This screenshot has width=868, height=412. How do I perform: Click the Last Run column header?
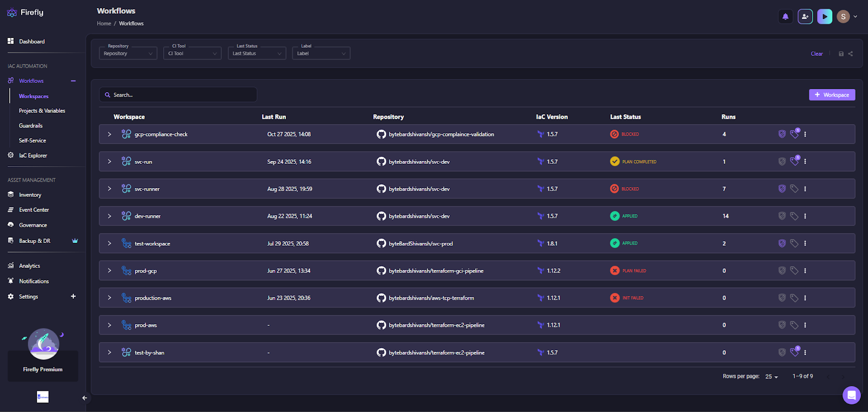pyautogui.click(x=274, y=117)
